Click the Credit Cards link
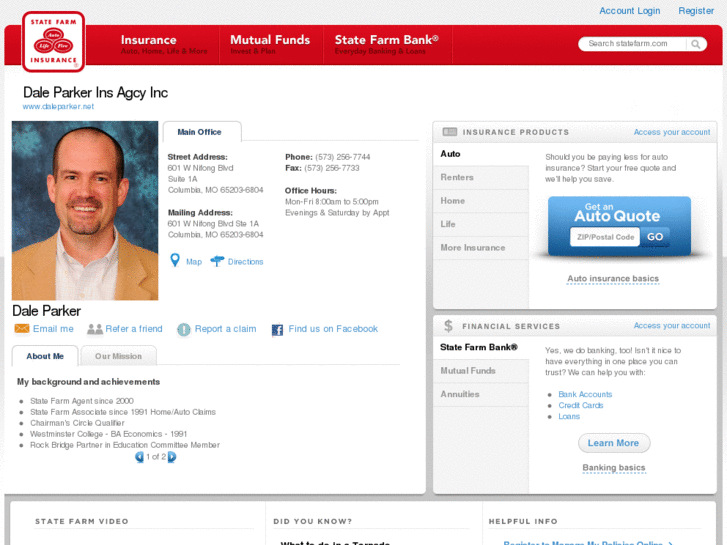This screenshot has height=545, width=727. pos(580,405)
